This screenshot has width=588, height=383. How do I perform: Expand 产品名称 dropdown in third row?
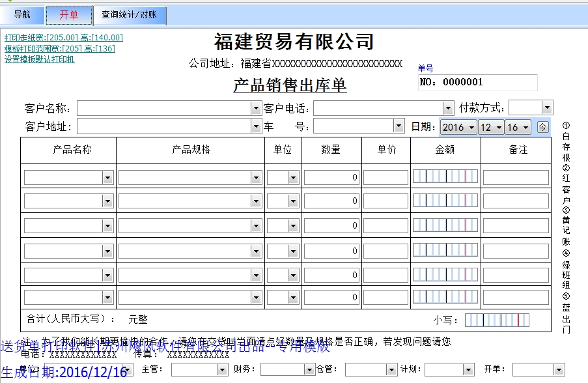click(107, 226)
